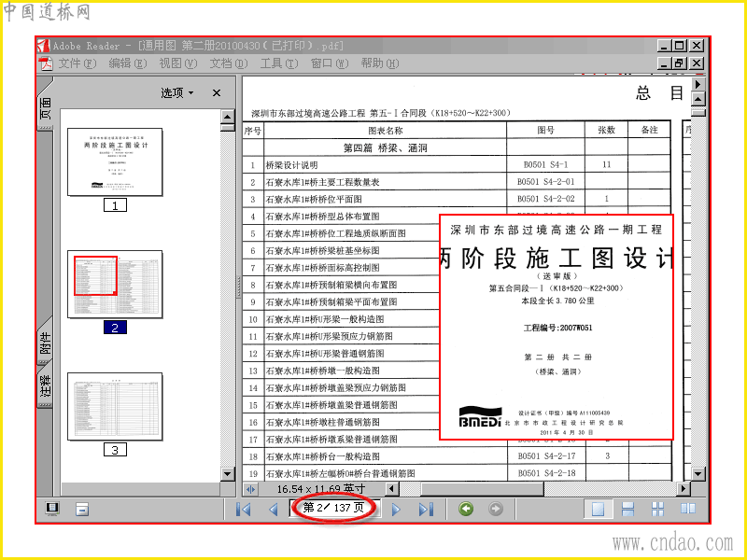Switch to facing pages layout
Screen dimensions: 747x560
click(x=688, y=509)
